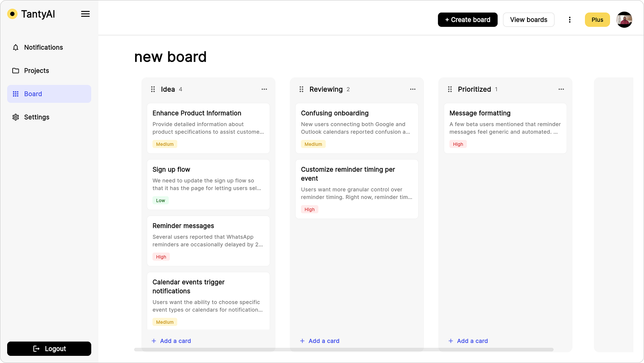Click the TantyAI logo icon
The image size is (644, 363).
13,14
